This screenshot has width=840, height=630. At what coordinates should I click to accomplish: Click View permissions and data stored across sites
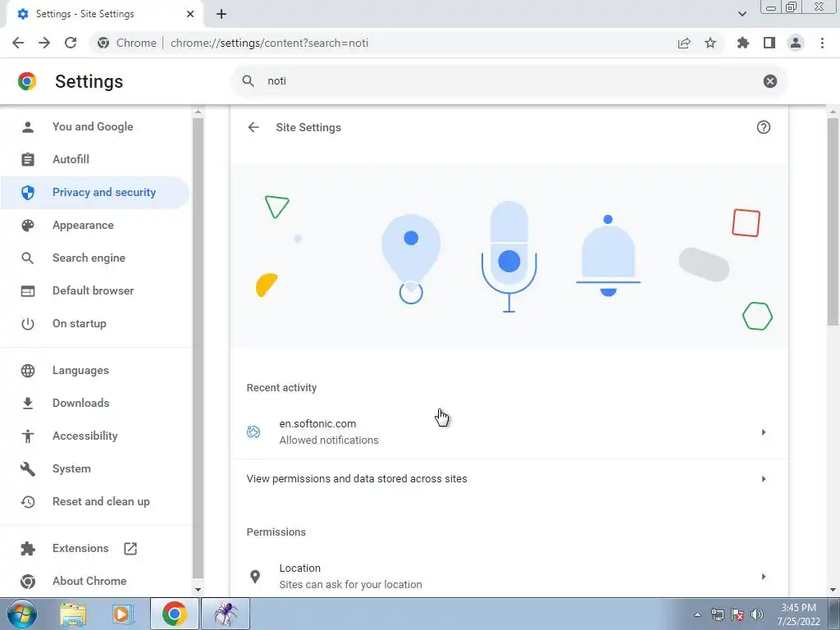[x=357, y=478]
